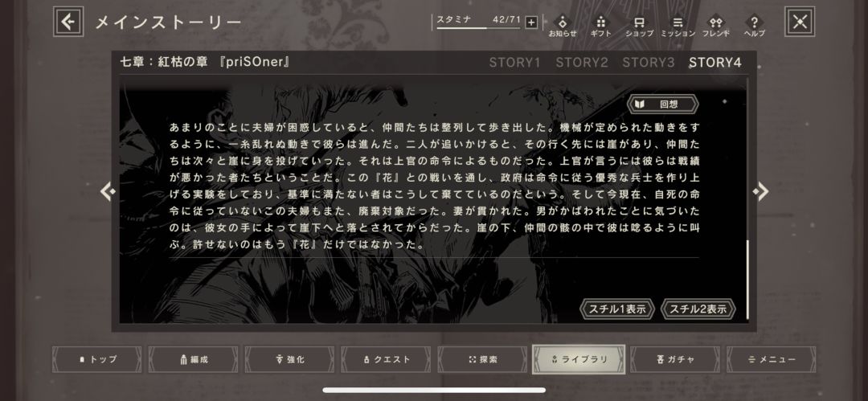Tap the crossed swords icon top right

click(800, 22)
